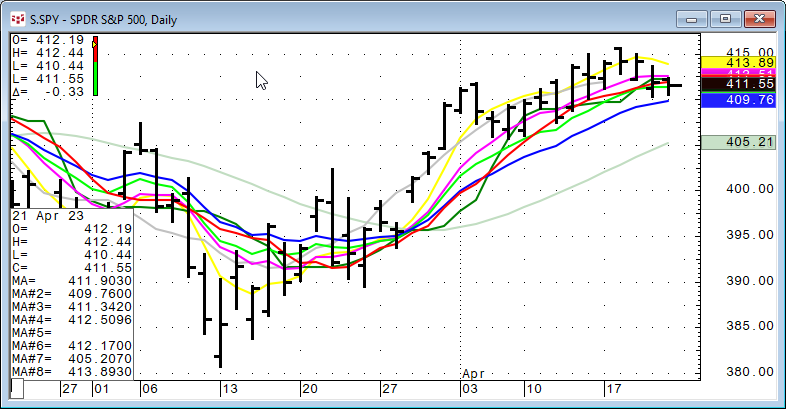Click the MA#3= 411.3420 row
This screenshot has width=786, height=409.
tap(72, 307)
